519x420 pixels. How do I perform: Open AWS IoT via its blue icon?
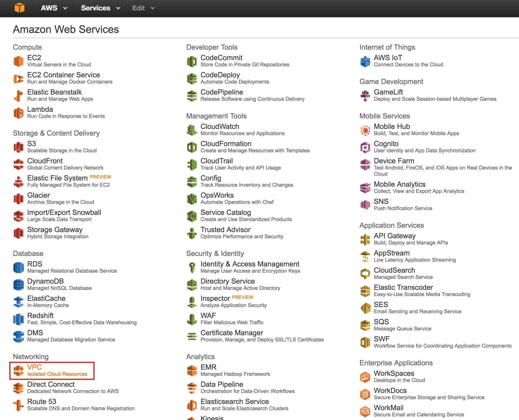tap(365, 61)
